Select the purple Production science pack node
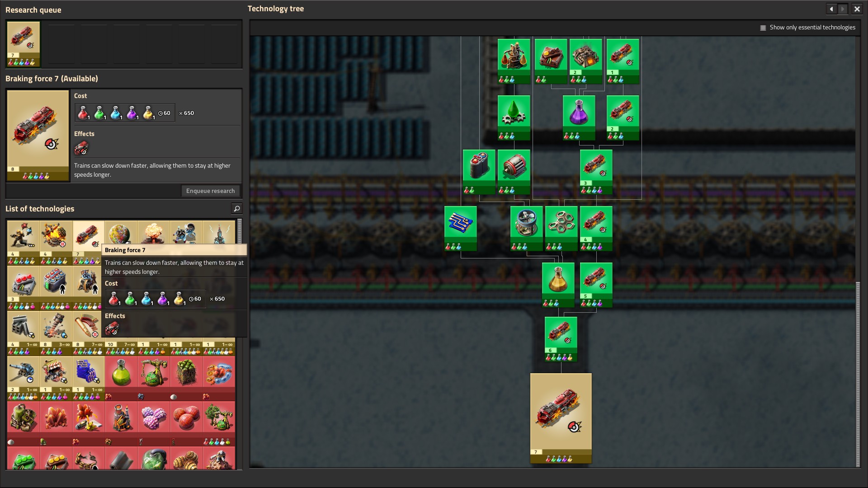This screenshot has width=868, height=488. [579, 117]
